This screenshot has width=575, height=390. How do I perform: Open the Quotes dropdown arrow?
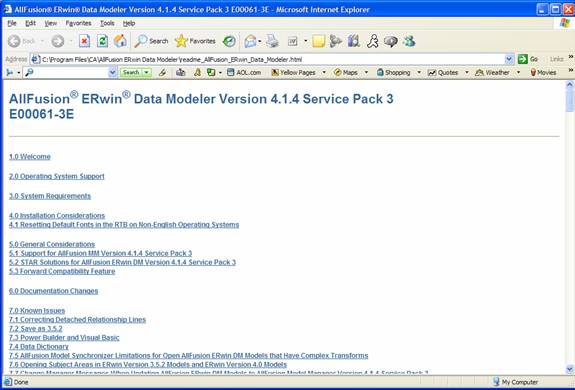467,73
